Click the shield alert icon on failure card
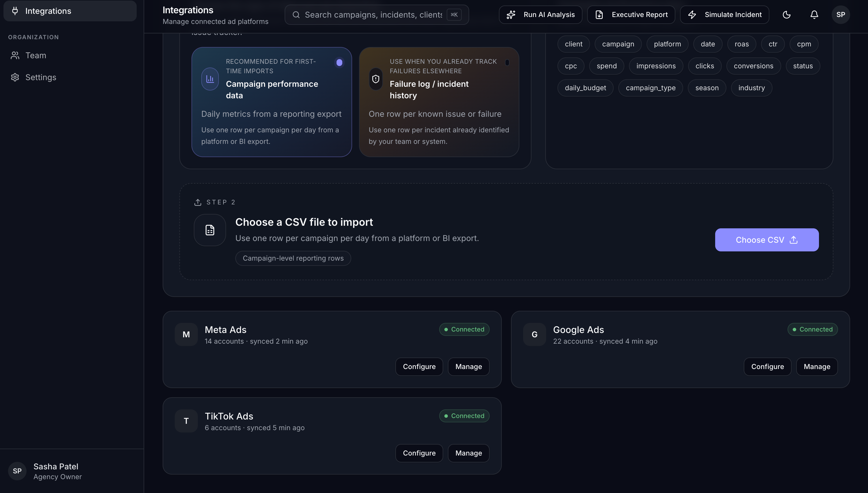Viewport: 868px width, 493px height. point(375,79)
